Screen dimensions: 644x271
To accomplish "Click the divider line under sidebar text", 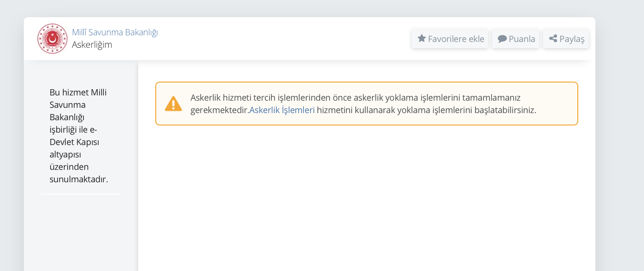I will click(x=81, y=194).
